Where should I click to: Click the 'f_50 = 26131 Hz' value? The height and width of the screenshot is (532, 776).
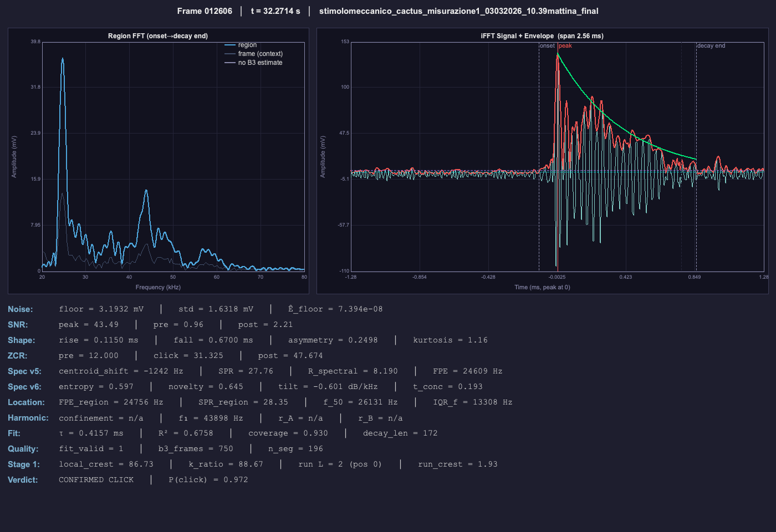click(361, 402)
